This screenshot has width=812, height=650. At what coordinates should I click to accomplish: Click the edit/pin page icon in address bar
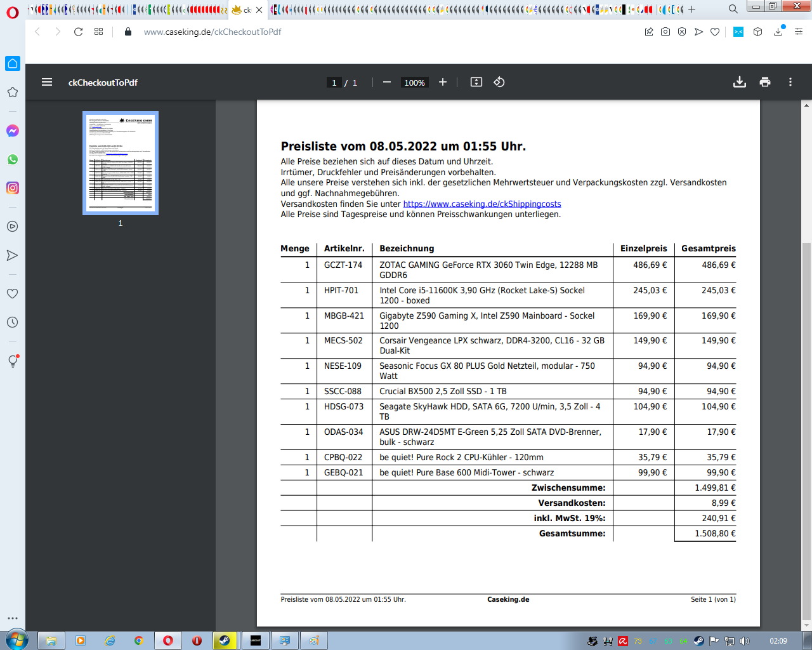649,32
